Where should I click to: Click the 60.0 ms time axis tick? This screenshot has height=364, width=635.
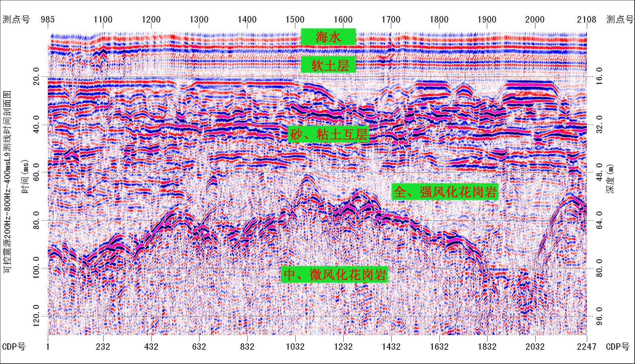pyautogui.click(x=36, y=172)
